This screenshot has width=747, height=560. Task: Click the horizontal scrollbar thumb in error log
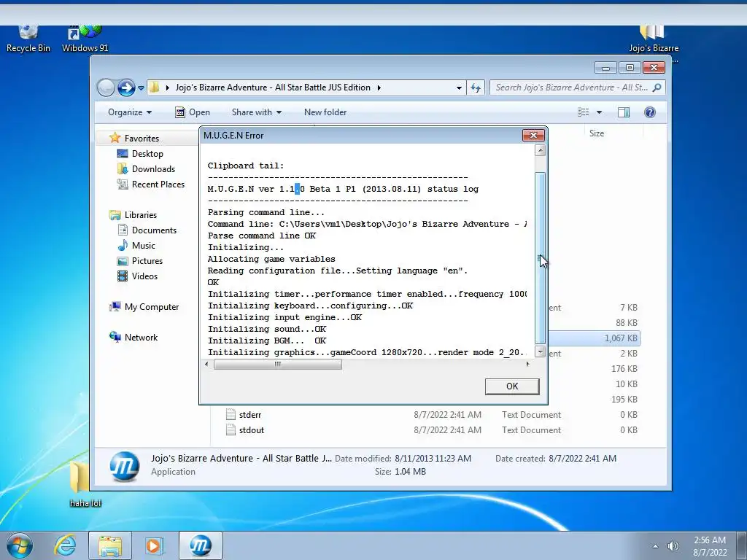coord(278,365)
